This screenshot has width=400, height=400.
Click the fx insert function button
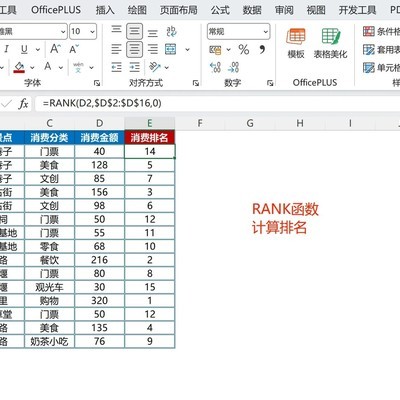pos(23,104)
